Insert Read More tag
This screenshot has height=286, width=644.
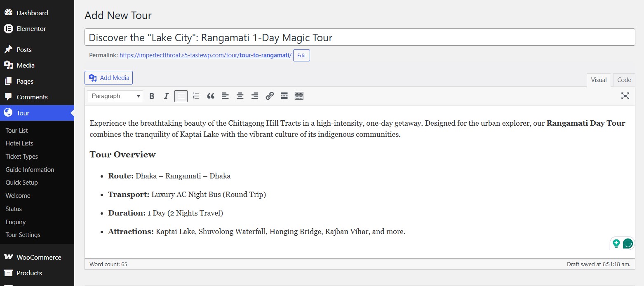click(284, 96)
